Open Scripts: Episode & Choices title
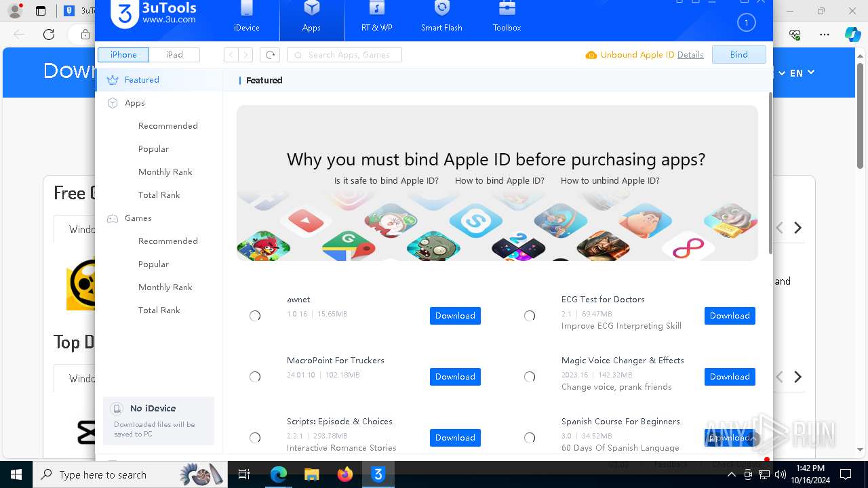Viewport: 868px width, 488px height. pyautogui.click(x=339, y=422)
